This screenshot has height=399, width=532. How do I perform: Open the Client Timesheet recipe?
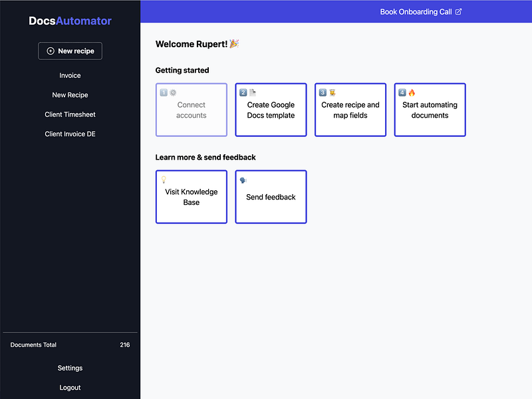tap(70, 114)
